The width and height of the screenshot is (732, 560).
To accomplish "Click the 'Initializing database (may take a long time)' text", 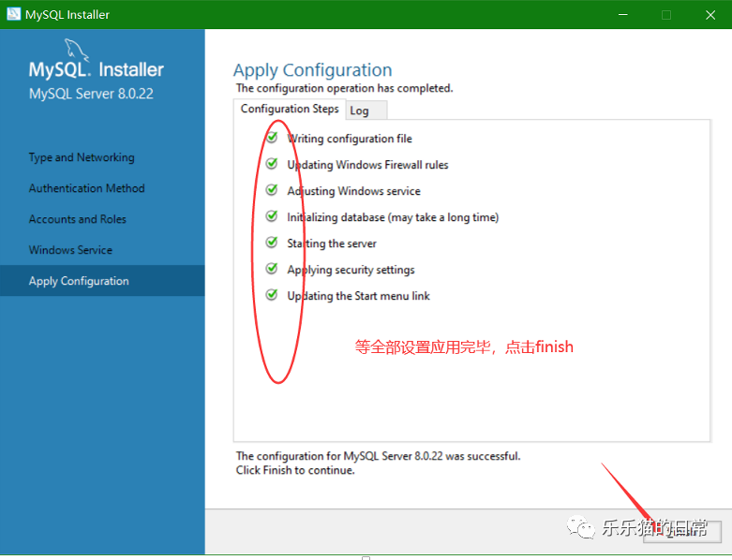I will [393, 217].
